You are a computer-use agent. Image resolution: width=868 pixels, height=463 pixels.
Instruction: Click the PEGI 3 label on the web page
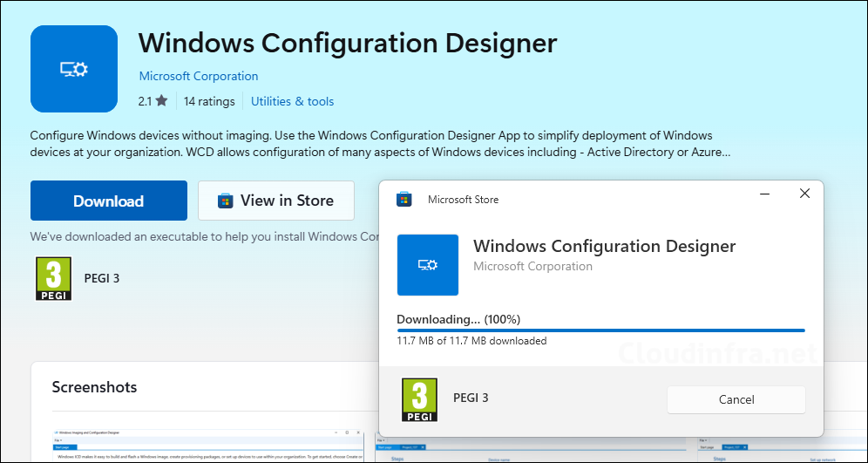(x=102, y=278)
